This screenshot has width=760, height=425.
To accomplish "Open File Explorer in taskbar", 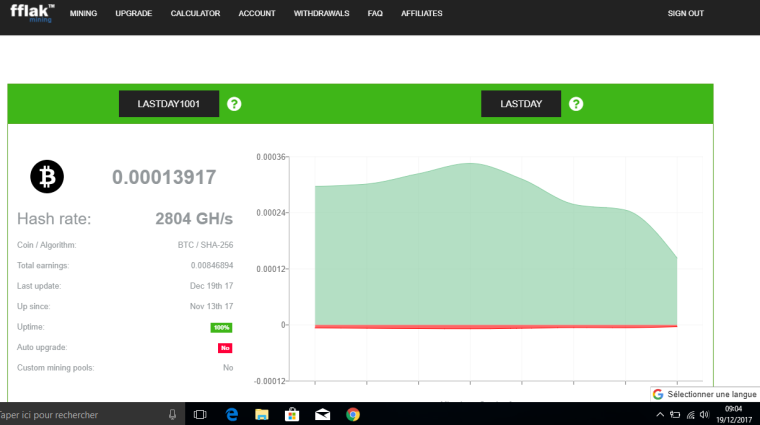I will 261,414.
